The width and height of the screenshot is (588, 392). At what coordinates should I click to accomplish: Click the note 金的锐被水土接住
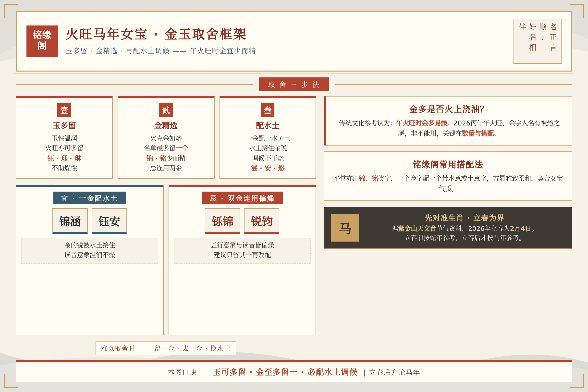[90, 245]
